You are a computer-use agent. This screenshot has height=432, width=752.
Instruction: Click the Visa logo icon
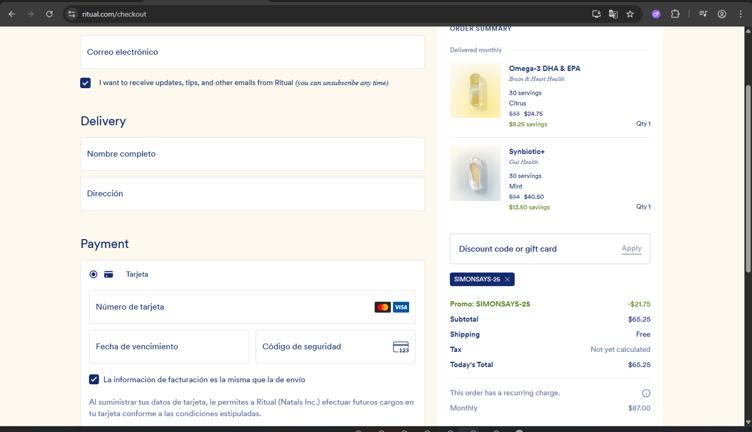pos(401,307)
